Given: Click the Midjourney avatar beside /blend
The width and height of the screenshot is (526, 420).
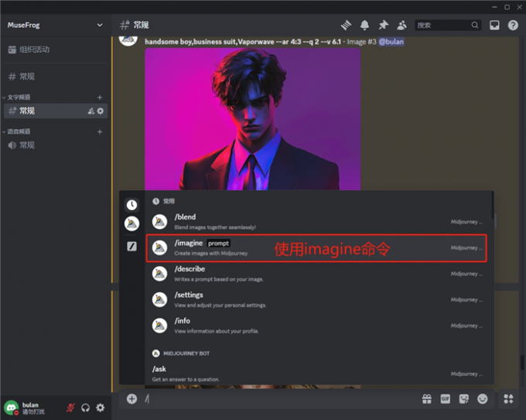Looking at the screenshot, I should (x=159, y=222).
